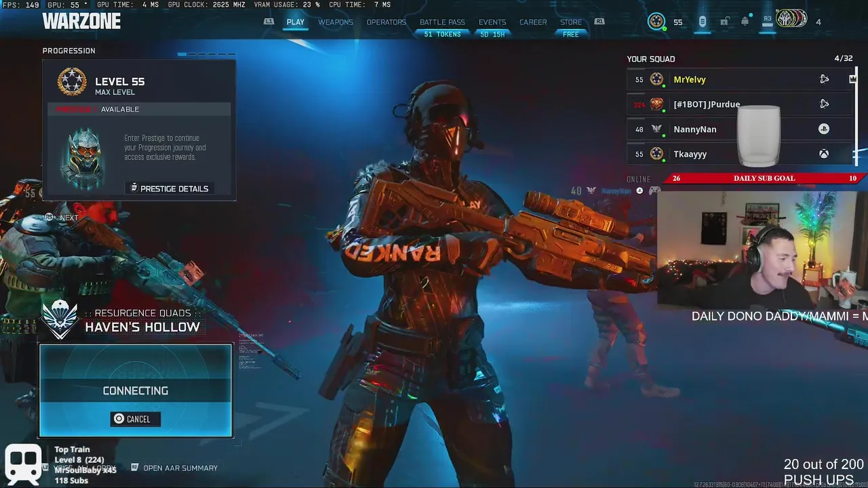The image size is (868, 488).
Task: Click the PROGRESSION heading
Action: pos(68,51)
